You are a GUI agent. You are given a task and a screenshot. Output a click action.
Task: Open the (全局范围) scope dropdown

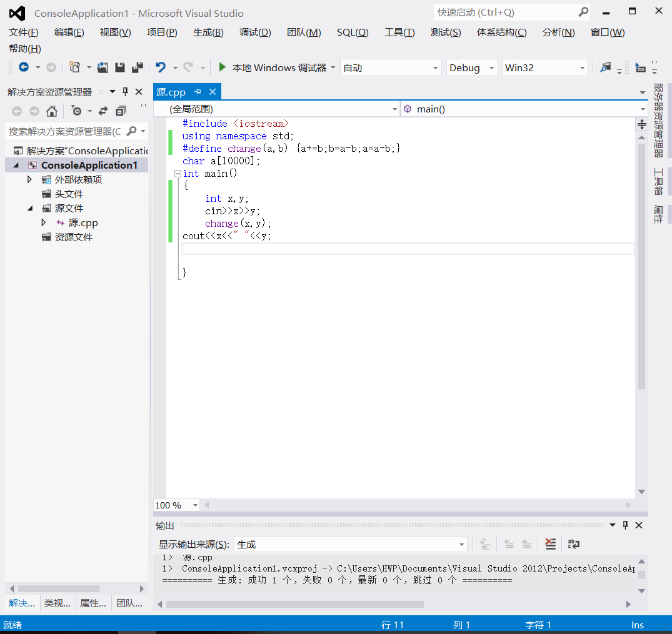pos(394,109)
